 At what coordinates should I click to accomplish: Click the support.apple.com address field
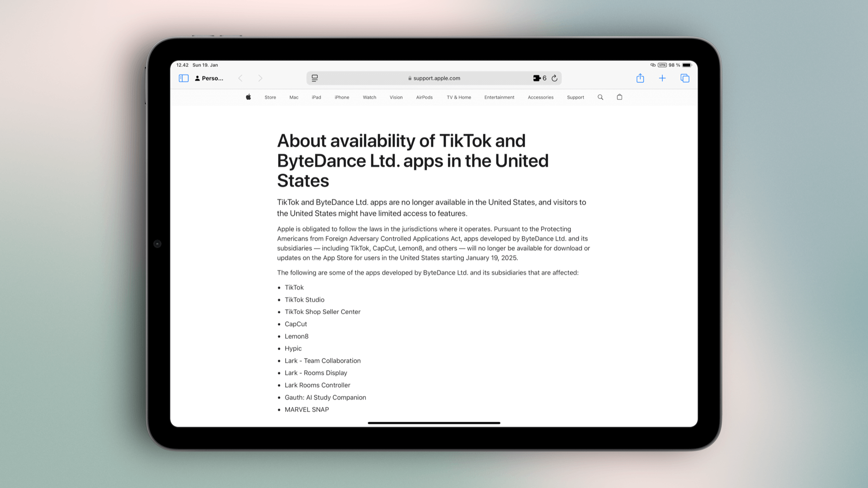click(x=434, y=78)
